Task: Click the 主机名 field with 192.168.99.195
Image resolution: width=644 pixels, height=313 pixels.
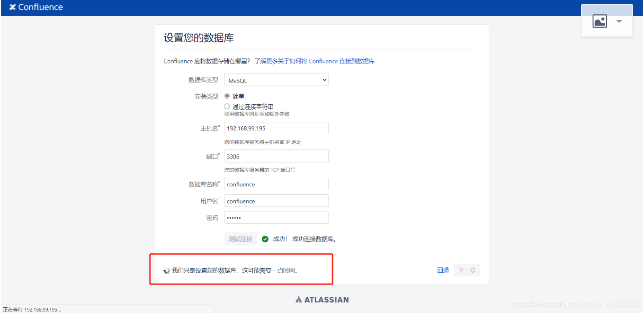Action: 277,128
